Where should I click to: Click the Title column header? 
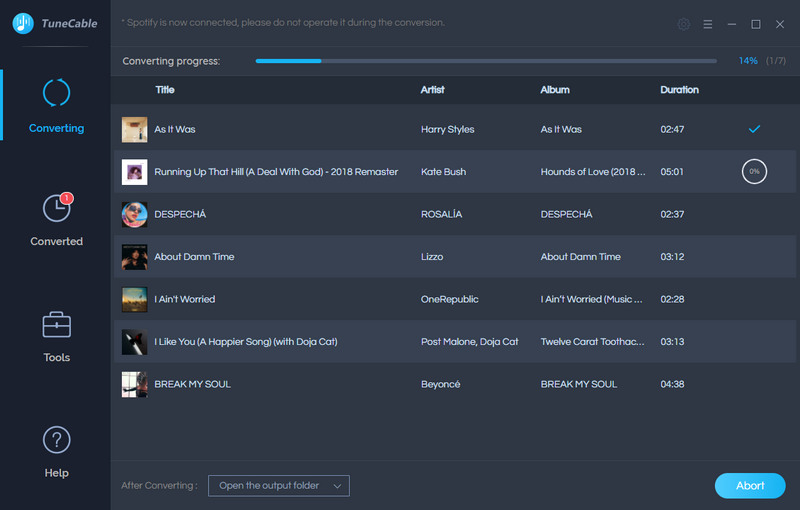coord(165,90)
